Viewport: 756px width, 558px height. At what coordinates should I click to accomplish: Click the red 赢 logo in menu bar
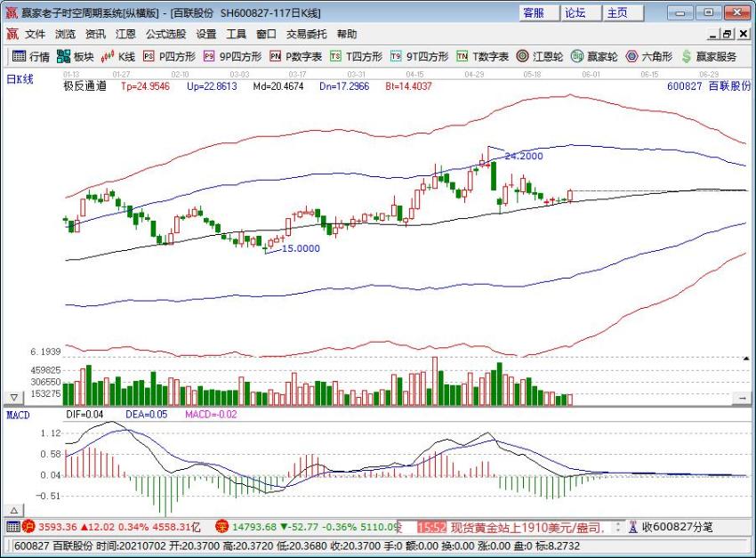pyautogui.click(x=12, y=34)
